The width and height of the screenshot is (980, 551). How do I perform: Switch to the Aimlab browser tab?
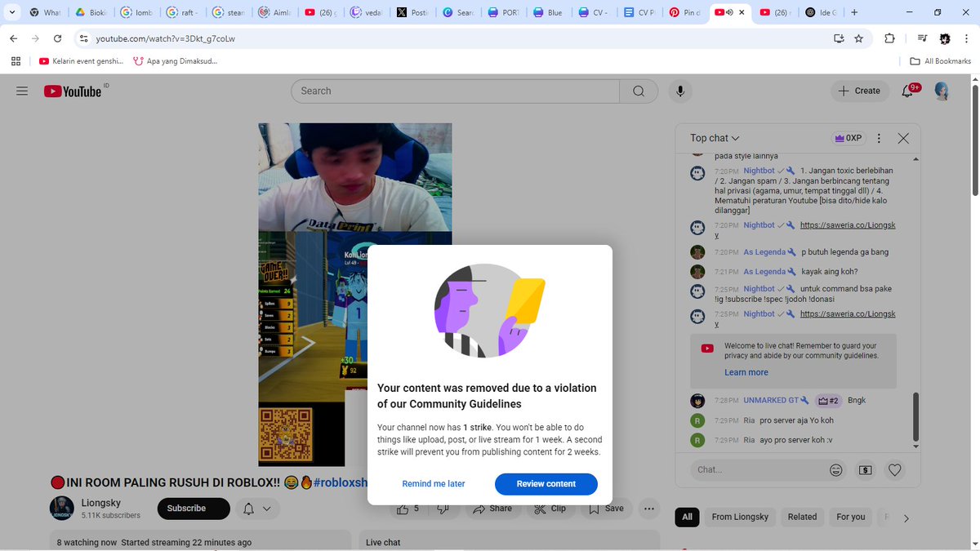coord(273,12)
